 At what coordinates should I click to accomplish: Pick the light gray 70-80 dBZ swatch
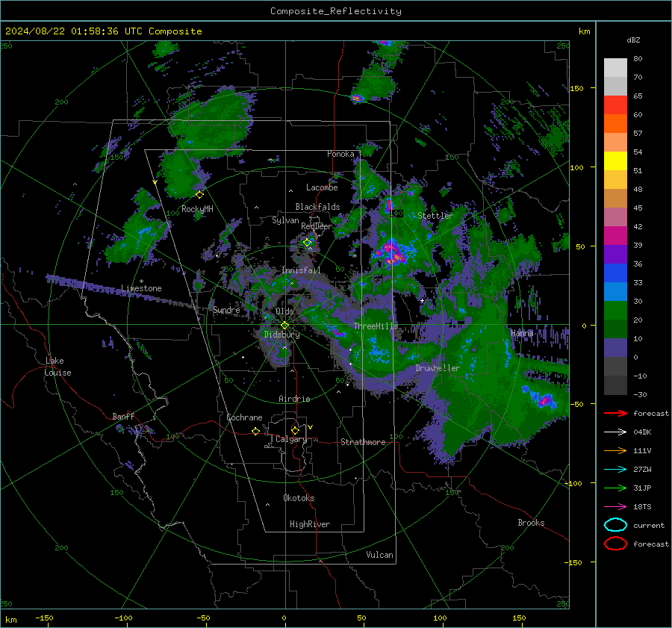point(615,67)
